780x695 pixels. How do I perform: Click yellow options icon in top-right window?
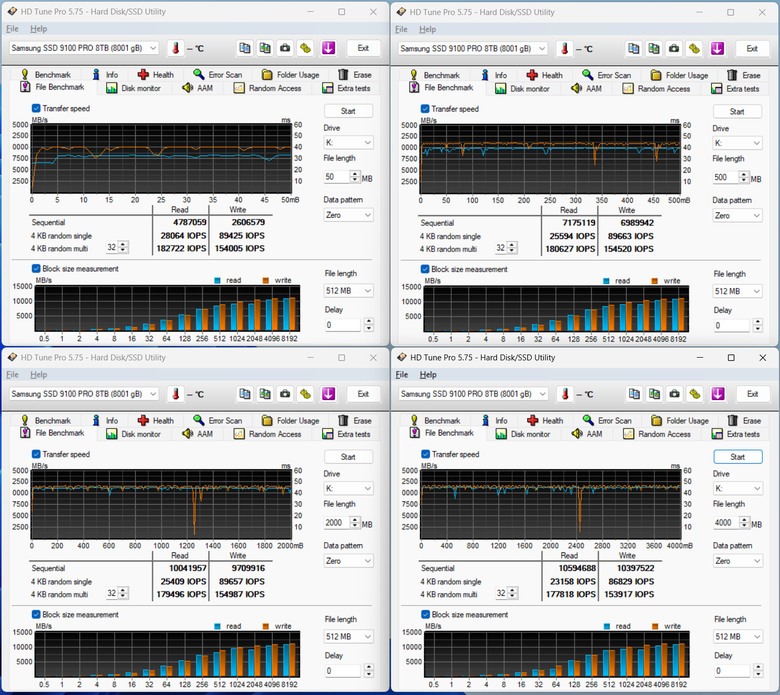pos(694,48)
